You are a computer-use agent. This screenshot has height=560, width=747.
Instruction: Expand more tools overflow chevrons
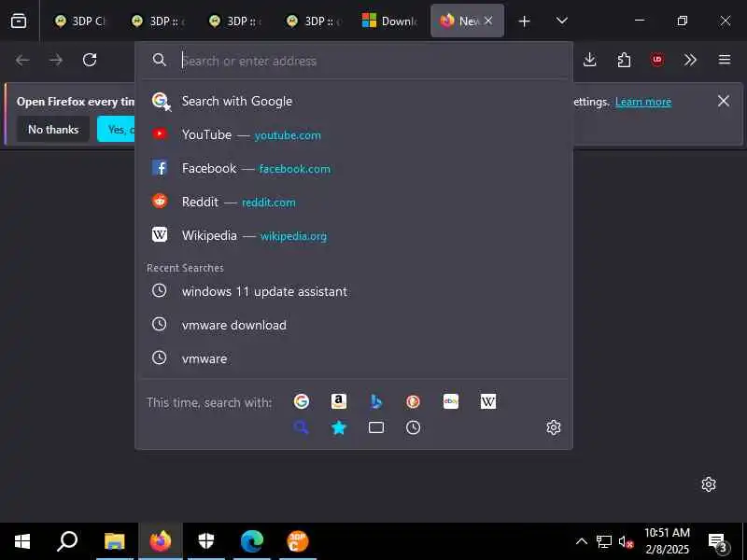pos(690,60)
